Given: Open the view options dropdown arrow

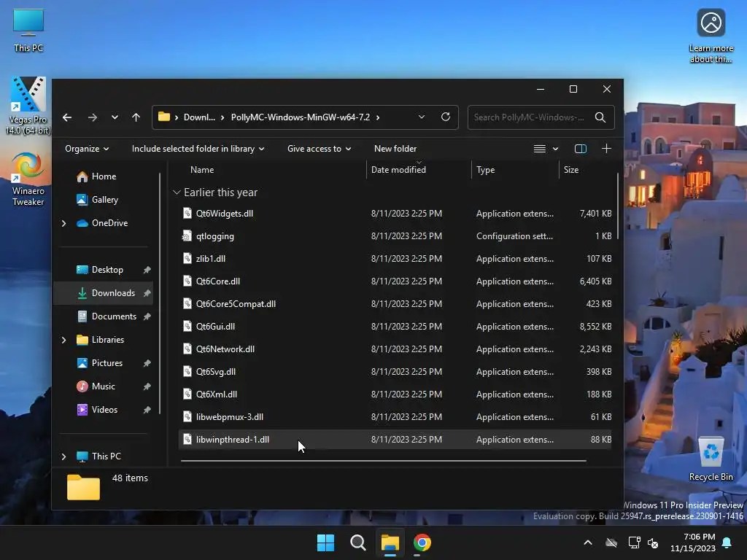Looking at the screenshot, I should [x=555, y=149].
